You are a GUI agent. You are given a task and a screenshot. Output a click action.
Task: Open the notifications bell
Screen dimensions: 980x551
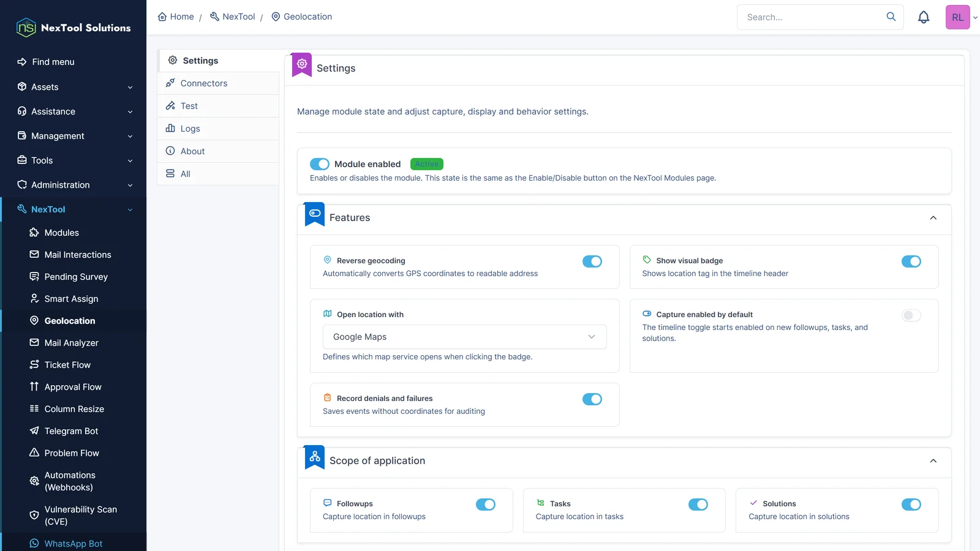click(924, 17)
